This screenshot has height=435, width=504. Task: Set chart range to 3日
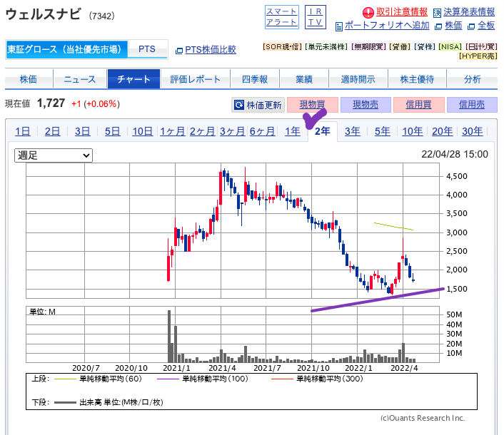tap(82, 131)
